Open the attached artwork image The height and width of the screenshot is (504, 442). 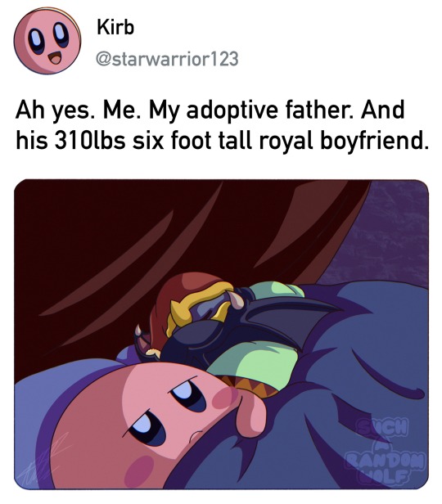pos(221,335)
